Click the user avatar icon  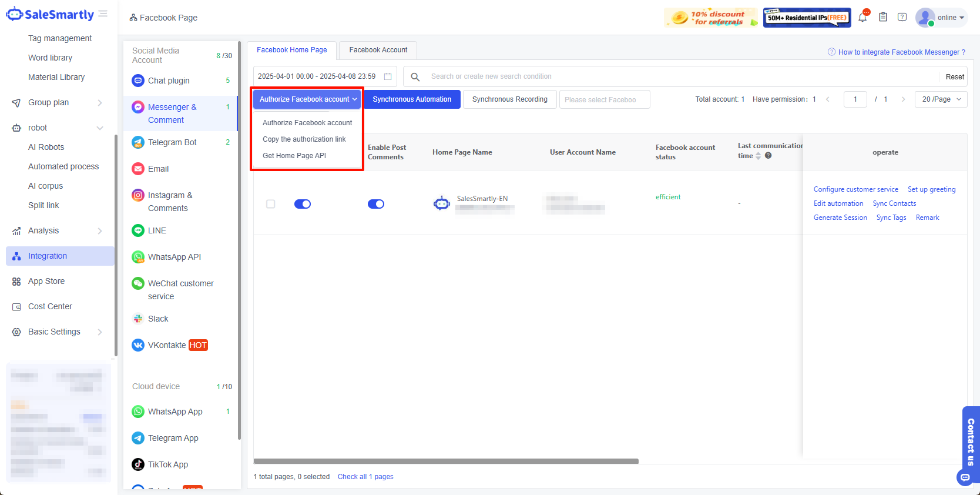pyautogui.click(x=925, y=17)
